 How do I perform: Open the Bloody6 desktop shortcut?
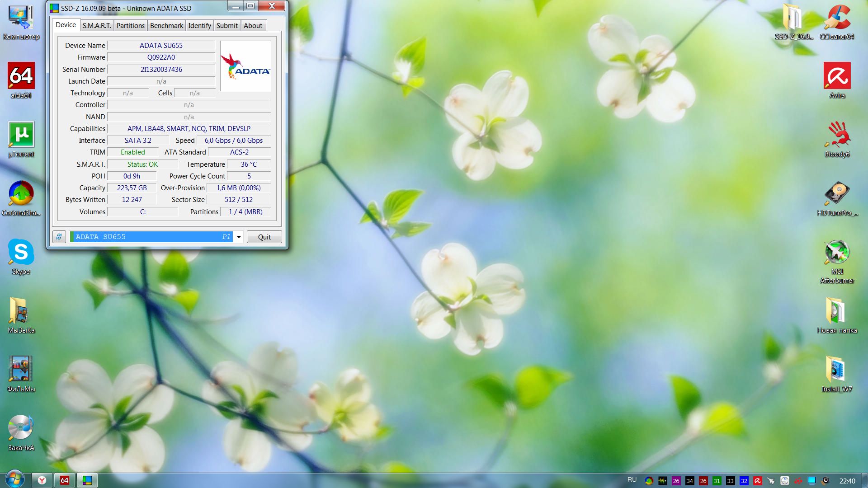(837, 135)
